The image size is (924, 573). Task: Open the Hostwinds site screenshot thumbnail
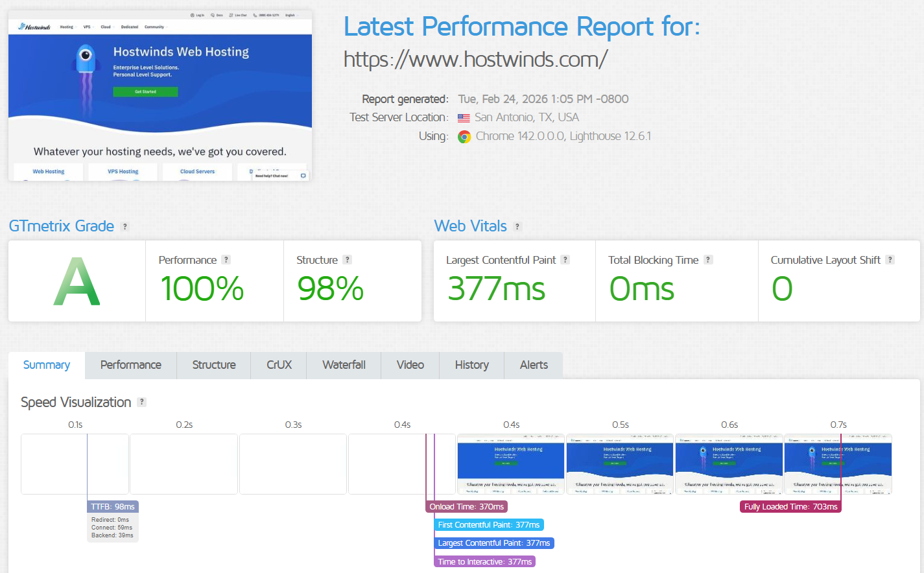click(160, 95)
